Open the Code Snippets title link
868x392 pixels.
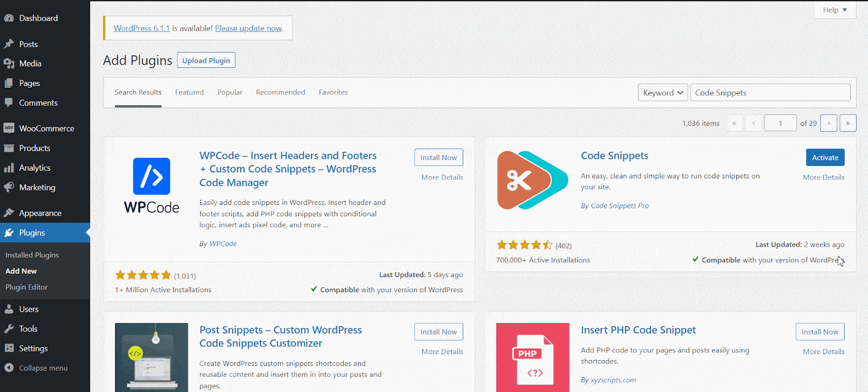(x=615, y=156)
